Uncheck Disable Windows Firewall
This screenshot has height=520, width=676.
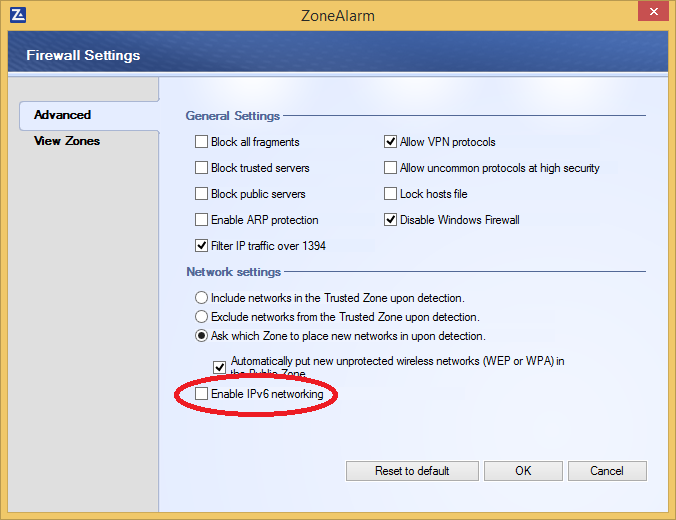pos(390,219)
